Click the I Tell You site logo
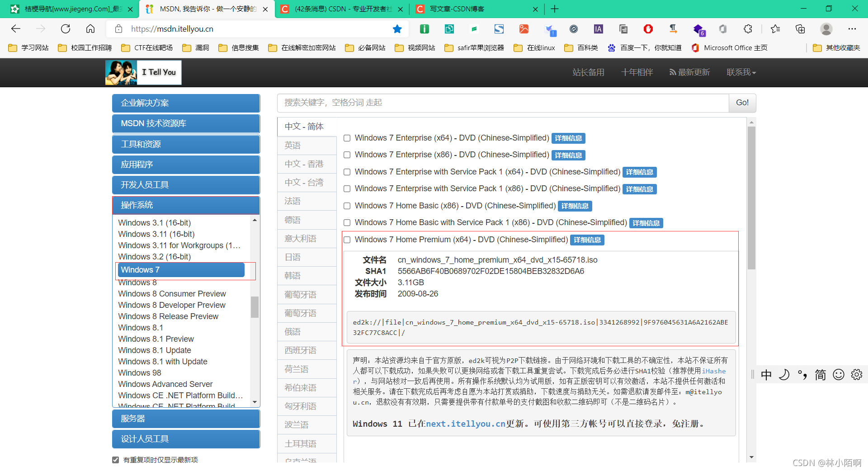 pos(143,72)
